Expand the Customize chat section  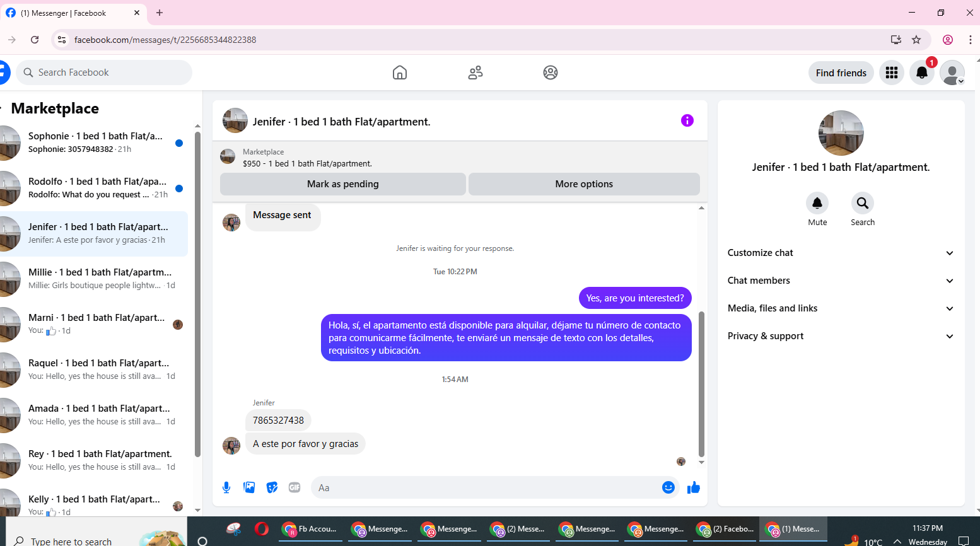pyautogui.click(x=841, y=253)
